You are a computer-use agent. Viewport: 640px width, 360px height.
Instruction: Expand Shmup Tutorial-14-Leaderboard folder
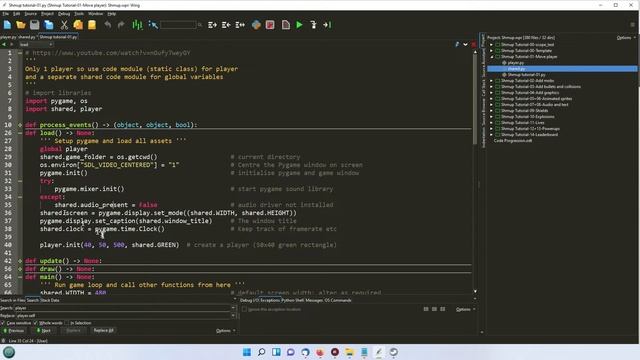coord(491,135)
